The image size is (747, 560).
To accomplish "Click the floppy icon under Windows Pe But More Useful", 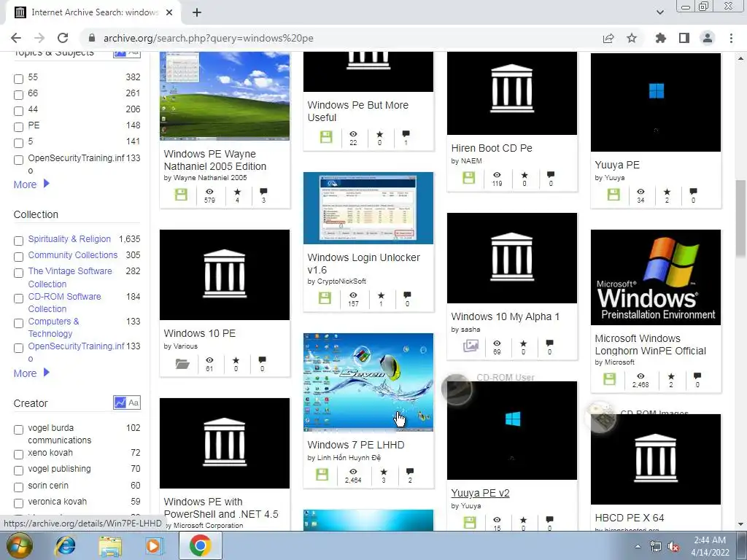I will (326, 138).
